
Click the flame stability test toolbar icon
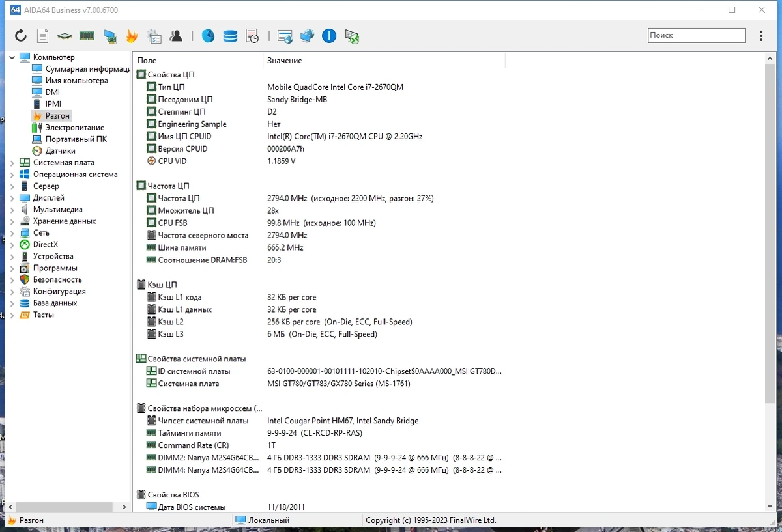[x=132, y=36]
